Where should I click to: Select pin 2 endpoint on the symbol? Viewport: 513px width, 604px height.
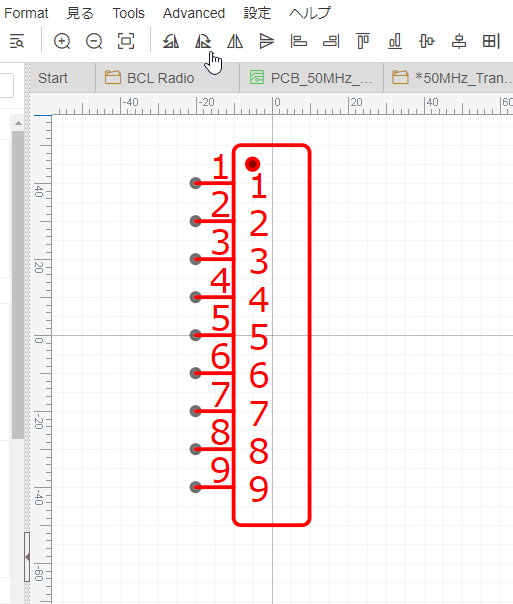coord(196,221)
